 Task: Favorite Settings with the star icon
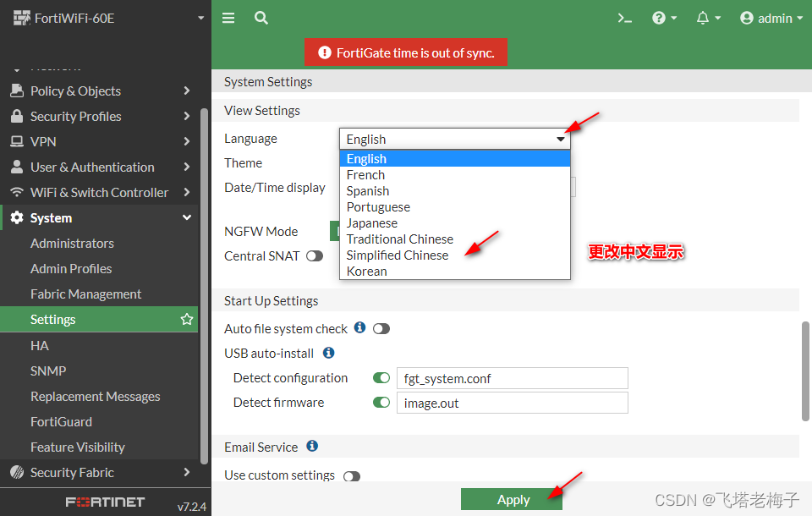tap(187, 319)
